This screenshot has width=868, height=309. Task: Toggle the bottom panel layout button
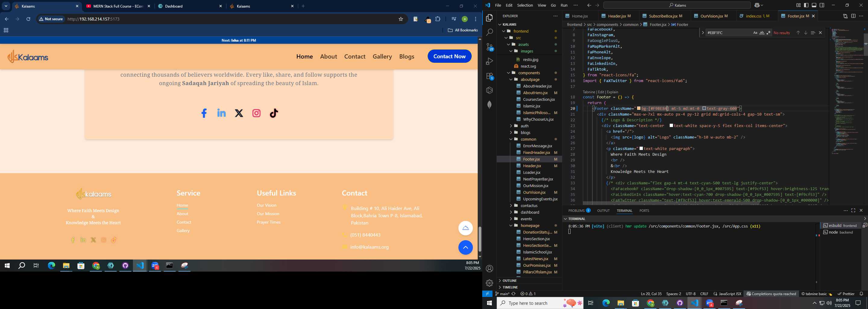point(814,5)
